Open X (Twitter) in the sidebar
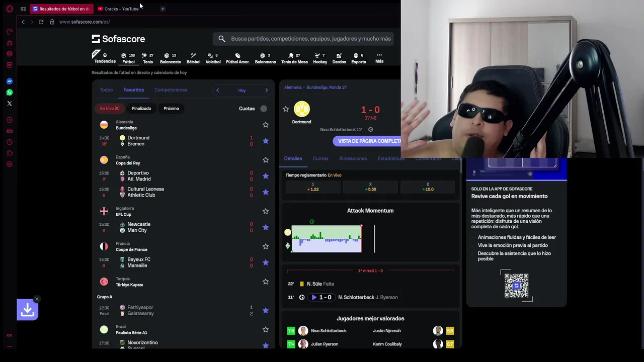Image resolution: width=644 pixels, height=362 pixels. click(9, 103)
